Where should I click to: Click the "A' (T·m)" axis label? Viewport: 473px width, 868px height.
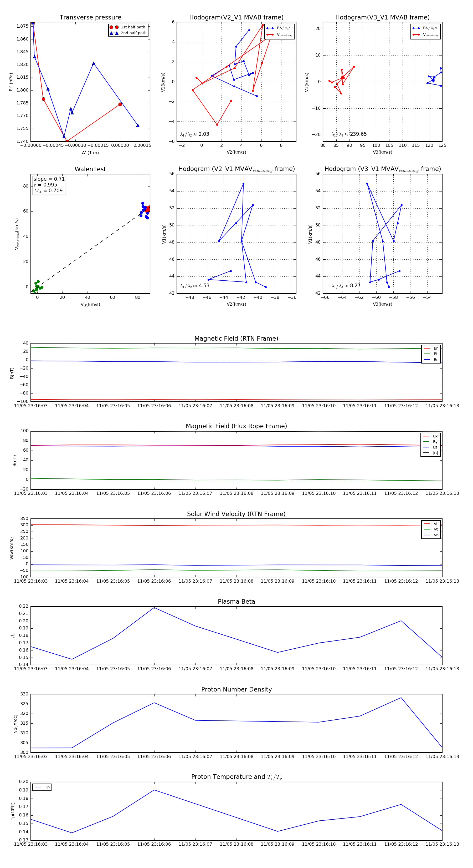tap(90, 153)
